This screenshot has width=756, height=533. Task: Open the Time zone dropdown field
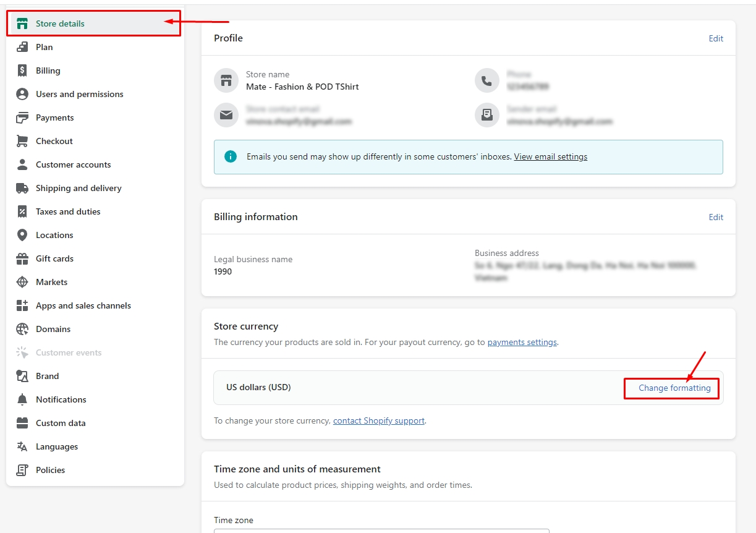pyautogui.click(x=381, y=530)
